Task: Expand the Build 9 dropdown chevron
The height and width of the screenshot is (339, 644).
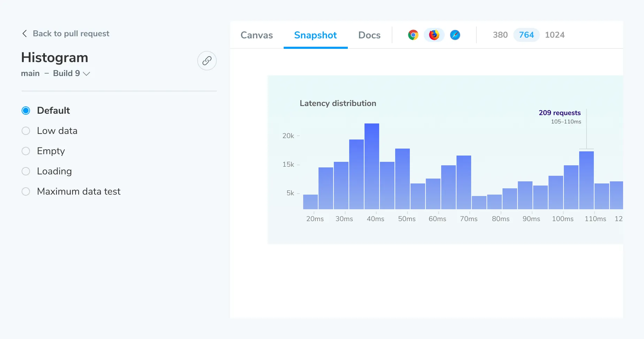Action: (86, 74)
